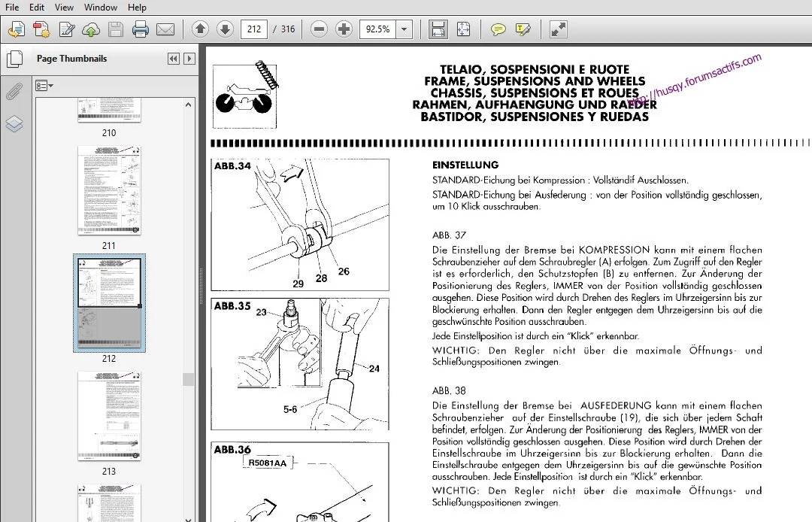Click the ABB. 37 paragraph label
This screenshot has width=812, height=522.
tap(449, 235)
